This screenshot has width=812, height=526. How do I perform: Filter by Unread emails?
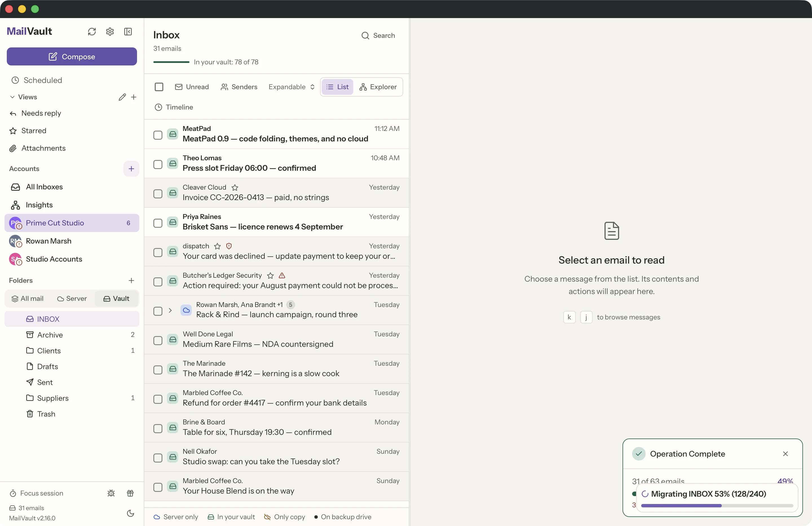pyautogui.click(x=192, y=87)
